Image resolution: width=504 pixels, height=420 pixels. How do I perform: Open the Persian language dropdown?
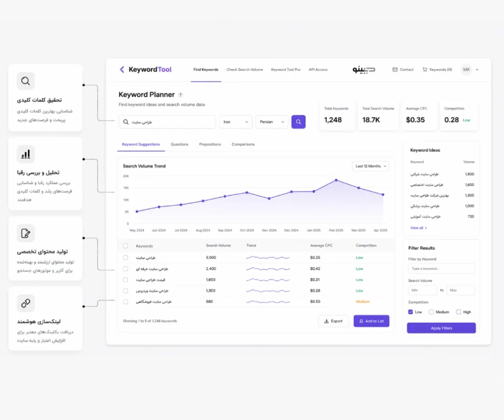[272, 121]
